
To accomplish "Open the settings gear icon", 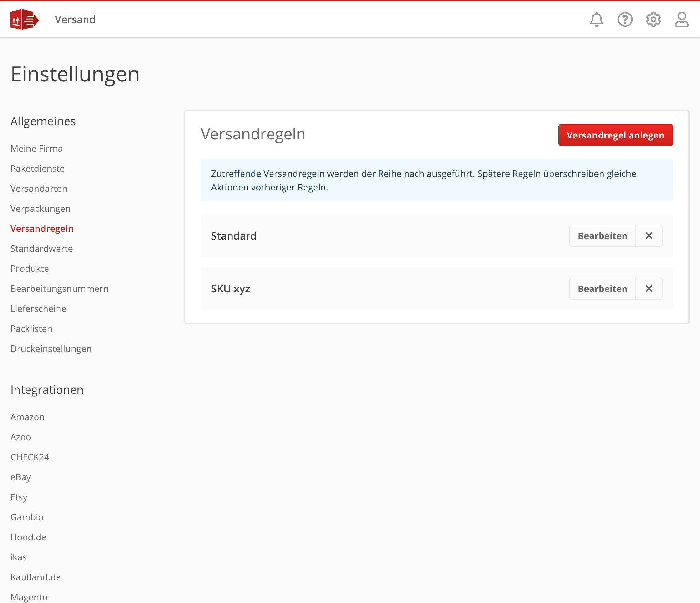I will click(653, 20).
